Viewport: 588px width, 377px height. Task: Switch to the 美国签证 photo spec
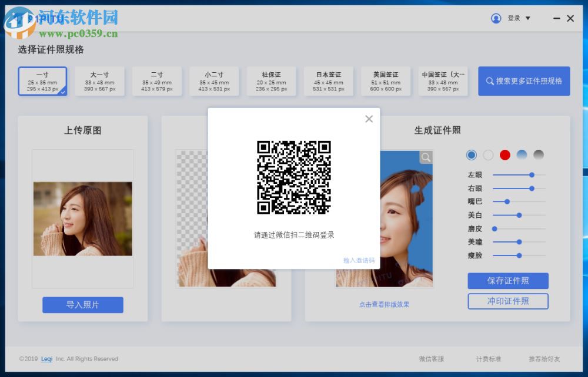pos(386,81)
